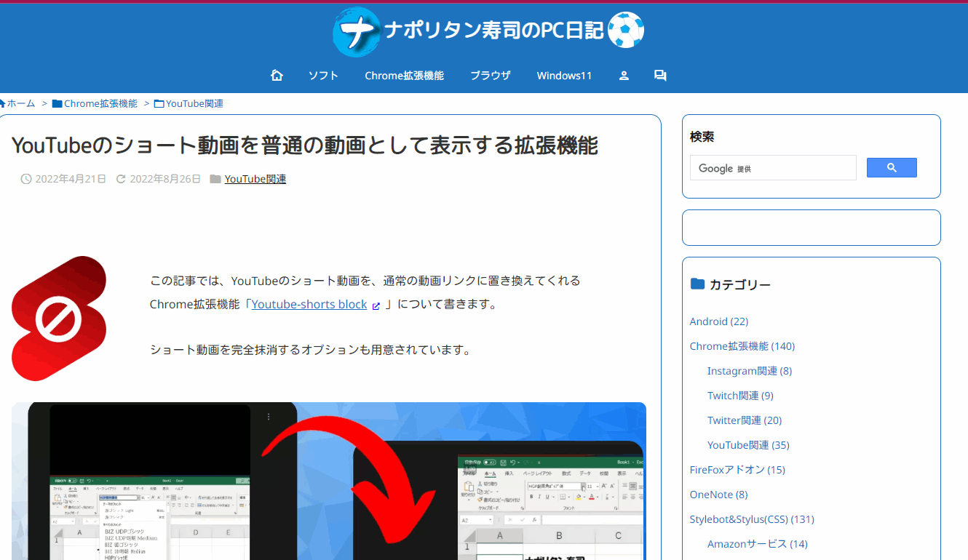Open the Windows11 menu item
Viewport: 968px width, 560px height.
pos(564,76)
